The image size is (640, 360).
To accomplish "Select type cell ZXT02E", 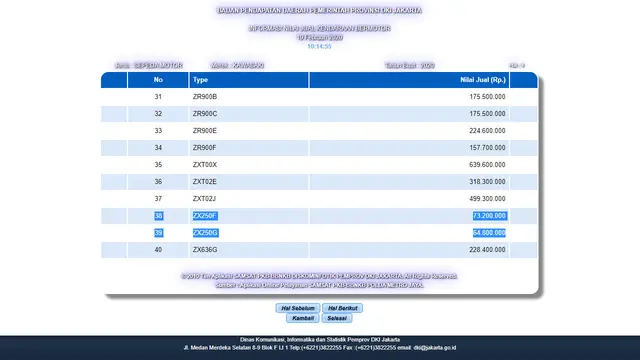I will click(205, 182).
